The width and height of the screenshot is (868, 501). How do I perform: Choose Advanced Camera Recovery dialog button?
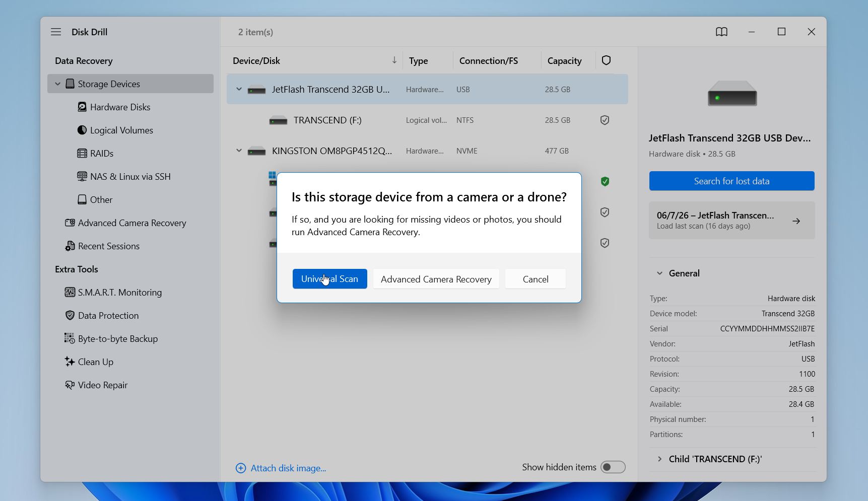click(x=436, y=279)
